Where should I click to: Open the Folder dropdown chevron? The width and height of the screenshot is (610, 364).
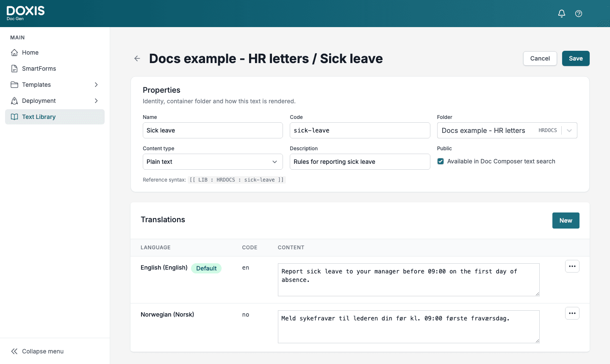point(569,130)
